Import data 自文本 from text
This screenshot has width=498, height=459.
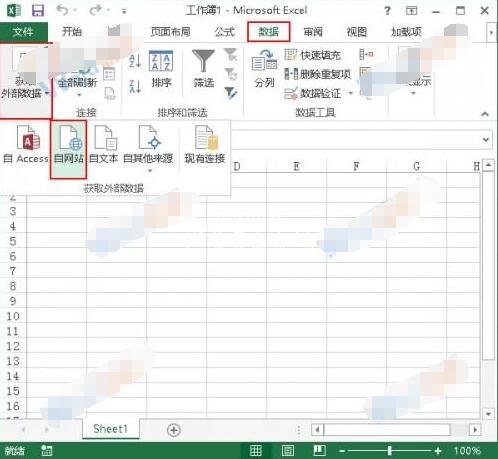tap(104, 144)
